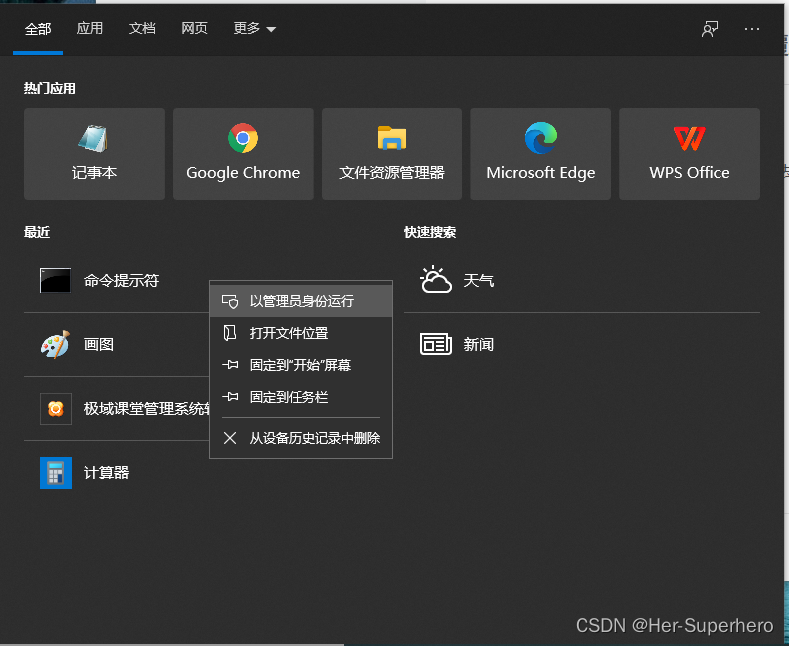This screenshot has height=646, width=789.
Task: Switch to the 网页 tab
Action: 194,28
